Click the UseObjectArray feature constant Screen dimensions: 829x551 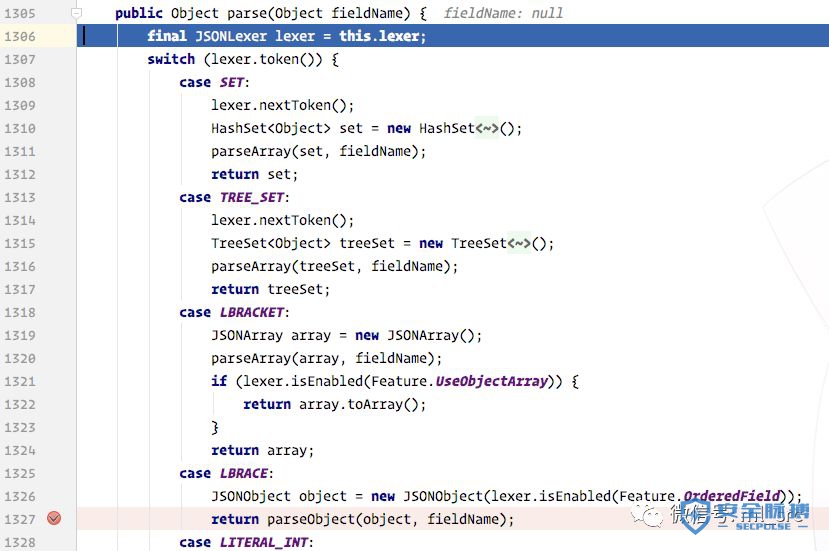click(492, 381)
